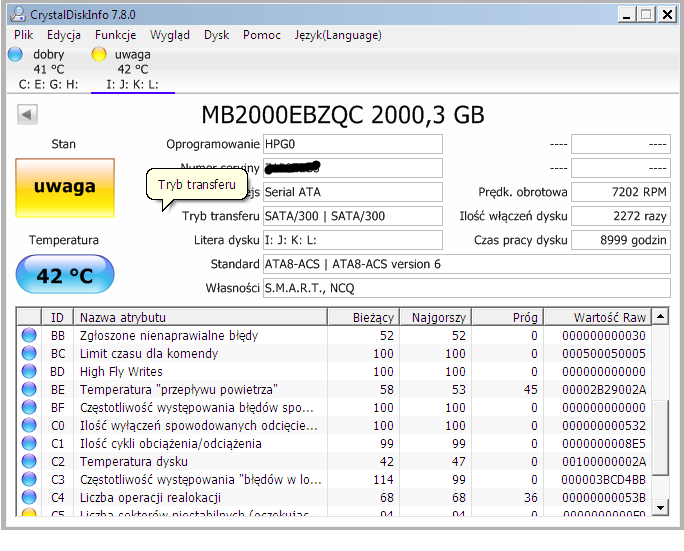Click the attribute list scroll up arrow
684x551 pixels.
(660, 316)
